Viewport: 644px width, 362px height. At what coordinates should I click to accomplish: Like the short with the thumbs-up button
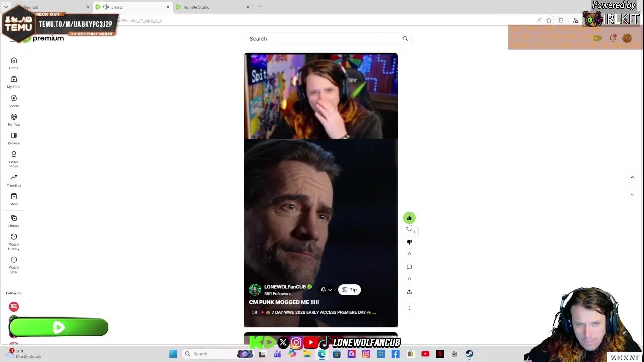(x=409, y=218)
